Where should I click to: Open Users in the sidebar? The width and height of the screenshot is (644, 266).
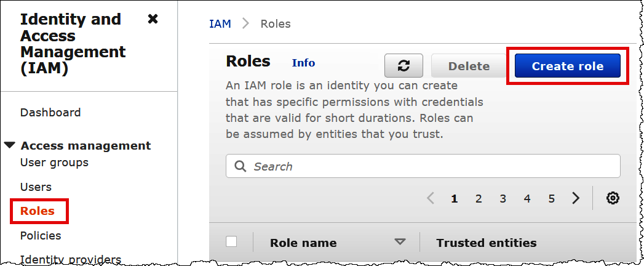[x=36, y=187]
